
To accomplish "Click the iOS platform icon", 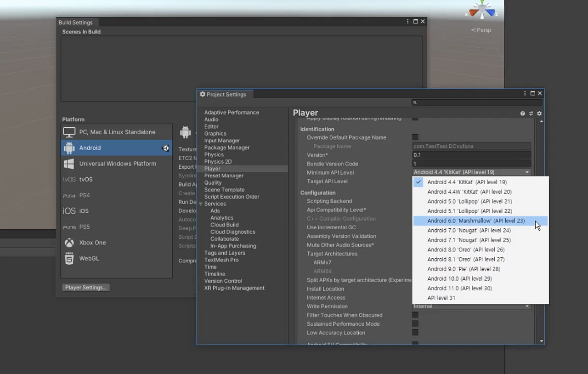I will tap(69, 211).
